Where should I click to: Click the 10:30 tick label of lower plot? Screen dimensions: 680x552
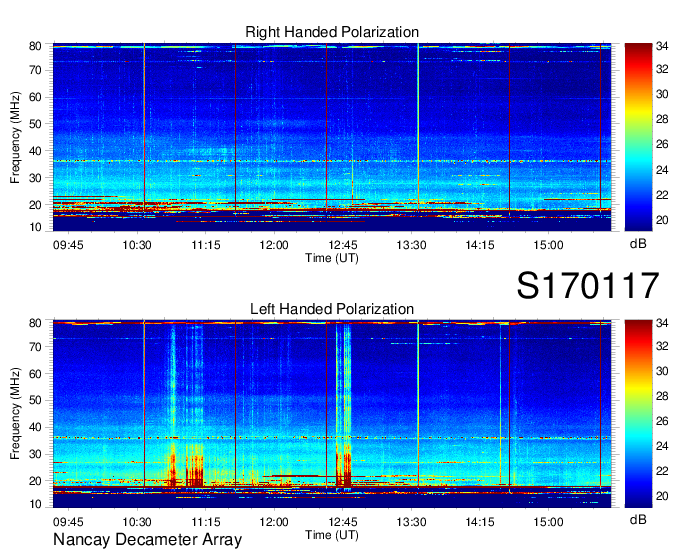(x=137, y=522)
